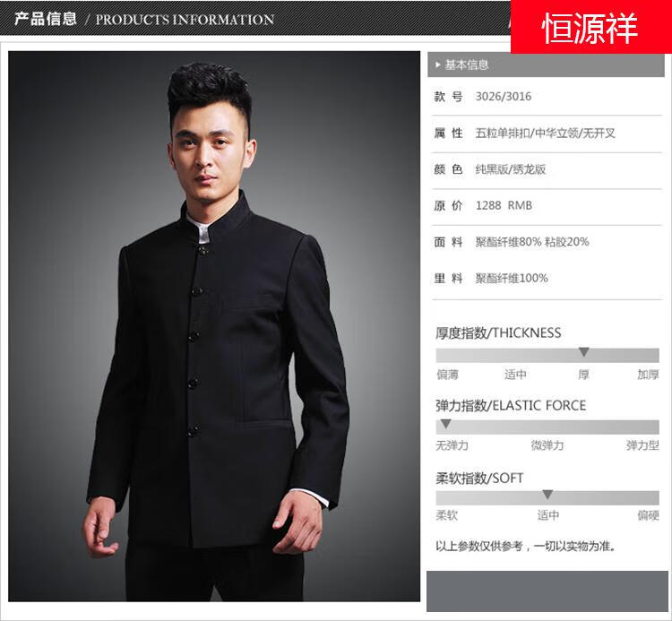Click the 1288 RMB original price
The height and width of the screenshot is (621, 672).
pos(504,206)
